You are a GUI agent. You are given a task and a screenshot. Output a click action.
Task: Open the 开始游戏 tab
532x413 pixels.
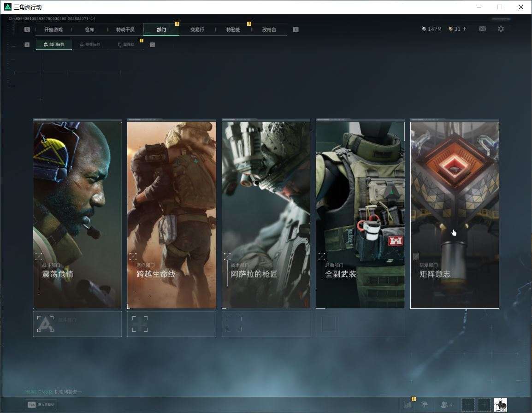(x=53, y=29)
